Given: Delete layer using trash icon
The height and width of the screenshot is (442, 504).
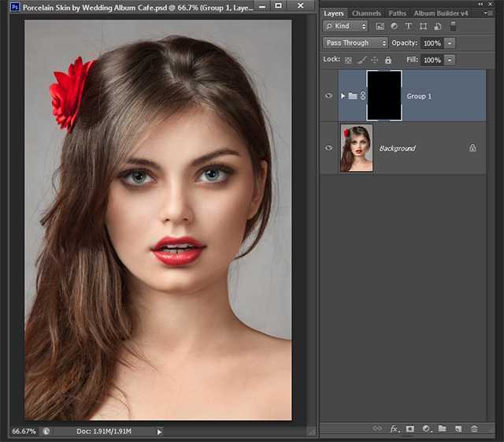Looking at the screenshot, I should pos(474,429).
